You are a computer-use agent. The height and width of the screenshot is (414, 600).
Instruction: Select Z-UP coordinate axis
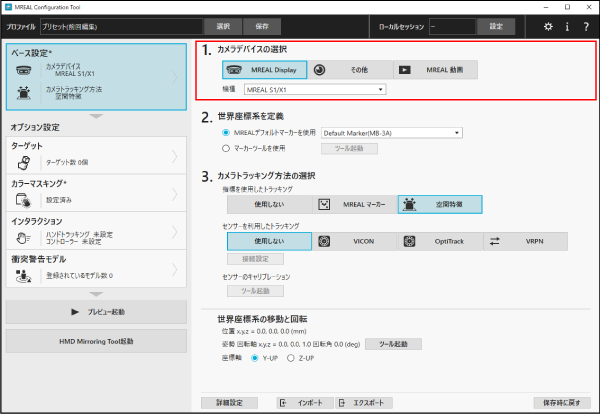[290, 358]
